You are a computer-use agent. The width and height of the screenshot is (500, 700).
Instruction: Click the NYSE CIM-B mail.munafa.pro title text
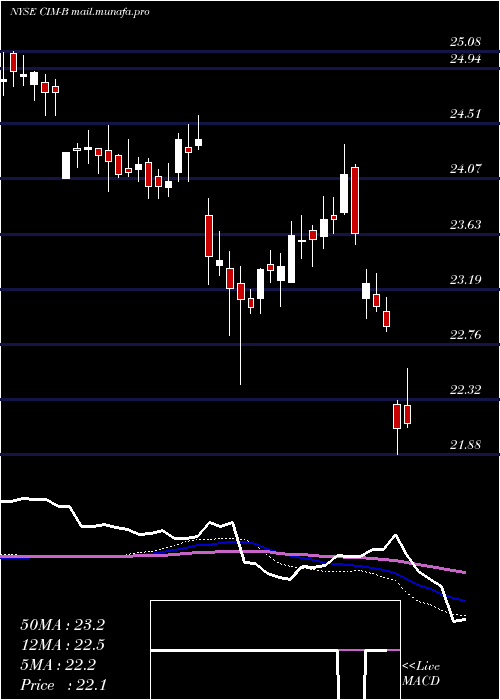(80, 12)
